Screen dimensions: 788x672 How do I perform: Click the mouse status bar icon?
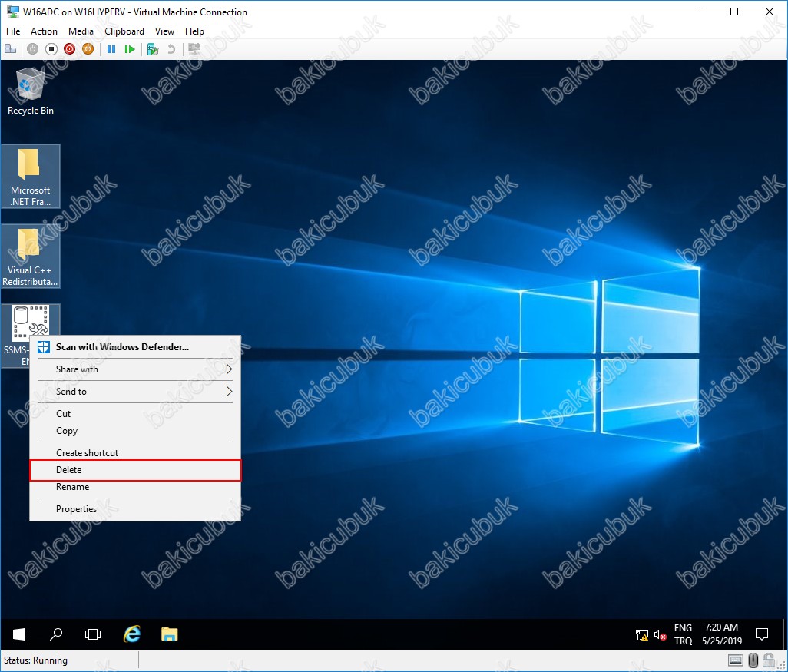753,660
